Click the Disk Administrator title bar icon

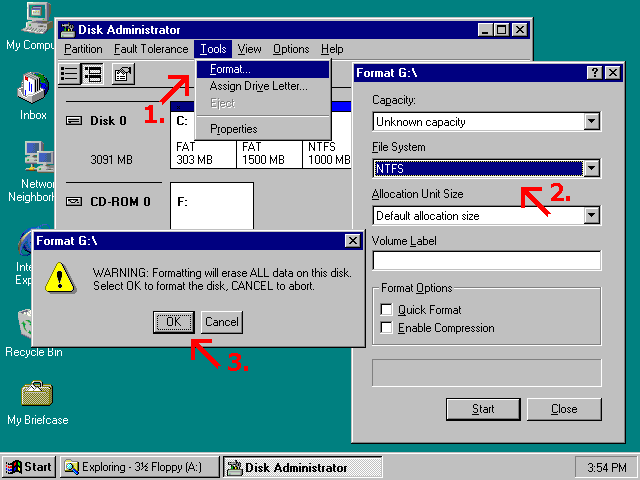point(68,30)
